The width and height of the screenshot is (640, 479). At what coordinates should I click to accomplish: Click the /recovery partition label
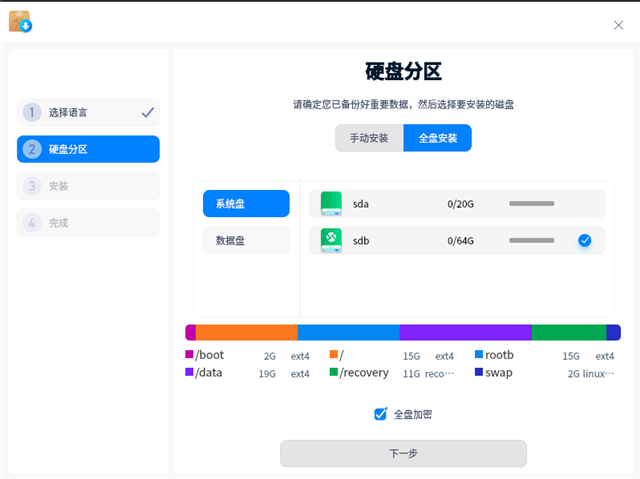pos(364,373)
